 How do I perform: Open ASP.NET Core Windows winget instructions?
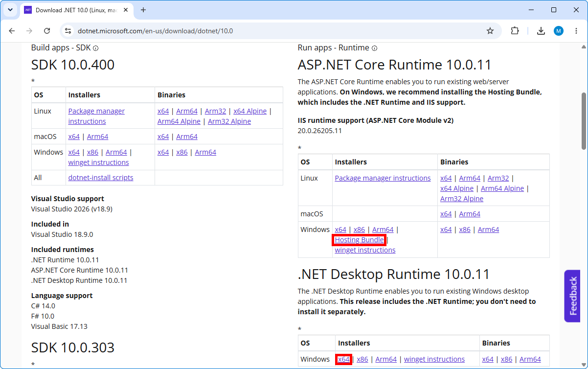click(365, 250)
